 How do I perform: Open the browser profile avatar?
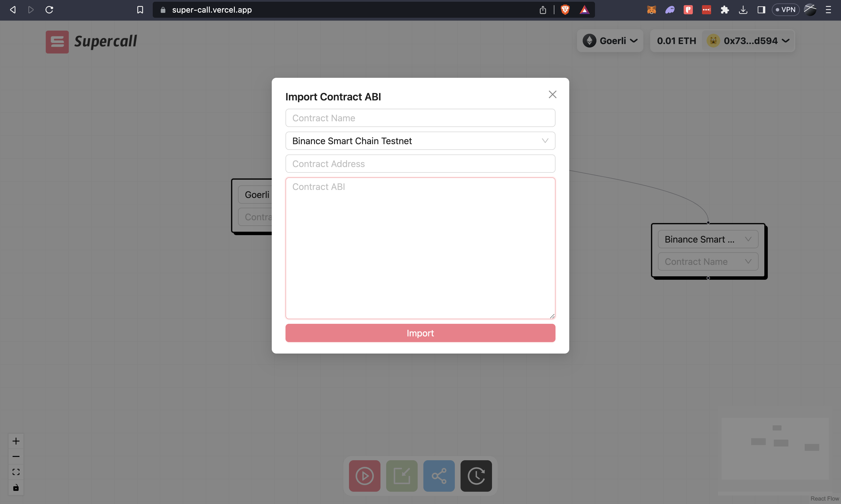click(x=810, y=10)
